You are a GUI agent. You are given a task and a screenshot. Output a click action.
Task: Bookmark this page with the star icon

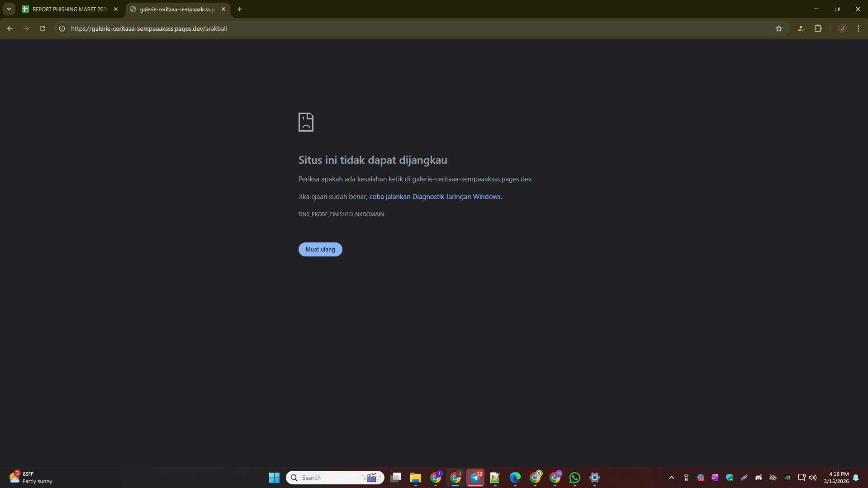[x=779, y=28]
